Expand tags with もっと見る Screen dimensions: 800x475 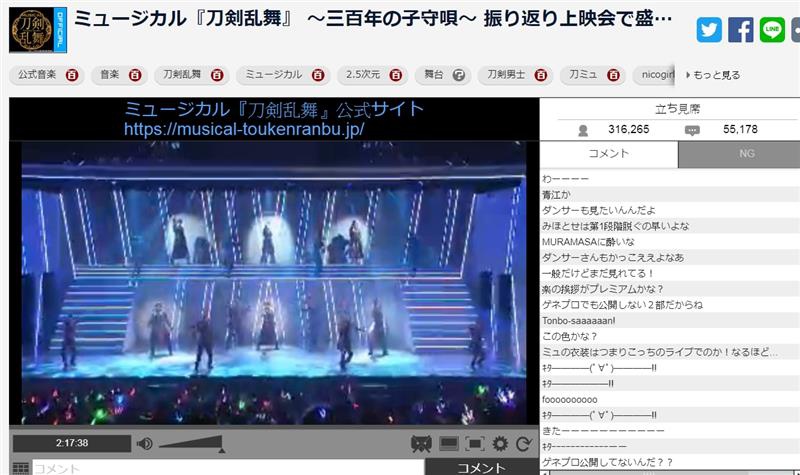pos(713,75)
